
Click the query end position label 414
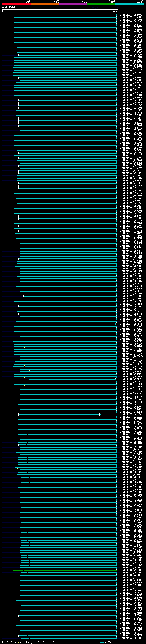(115, 11)
